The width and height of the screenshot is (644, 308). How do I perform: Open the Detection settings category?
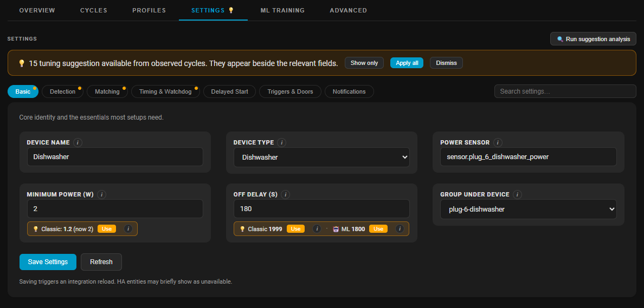click(62, 91)
